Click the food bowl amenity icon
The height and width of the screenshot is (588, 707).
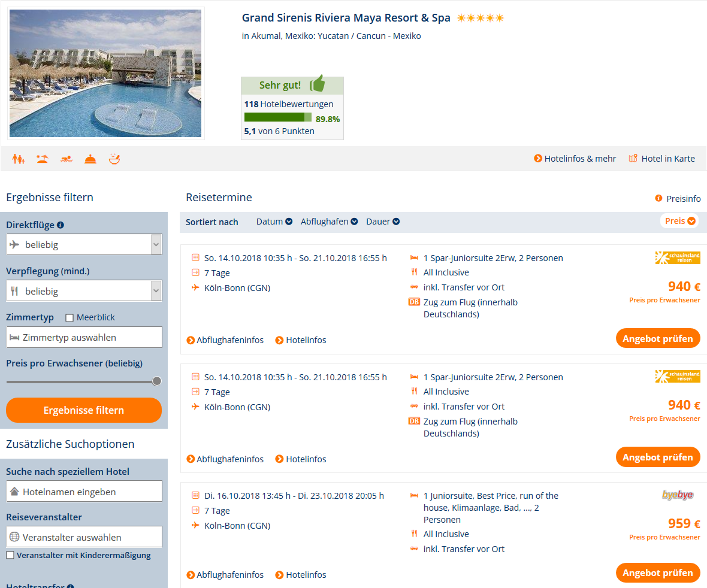coord(114,159)
